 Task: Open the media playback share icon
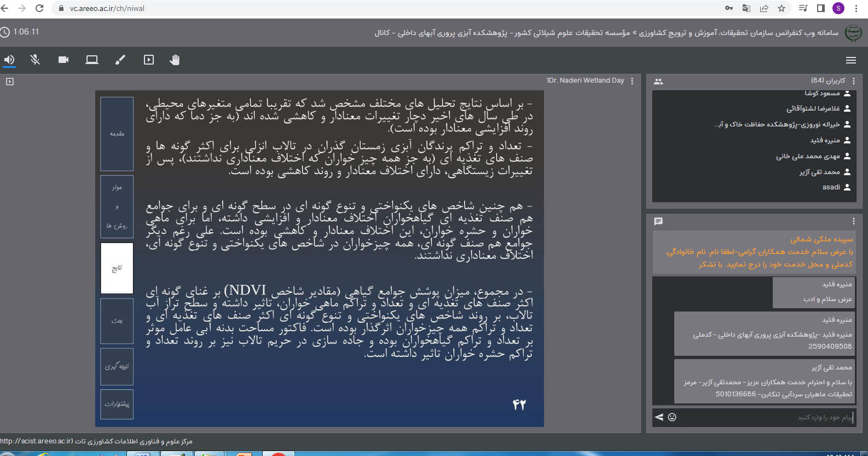pyautogui.click(x=149, y=60)
